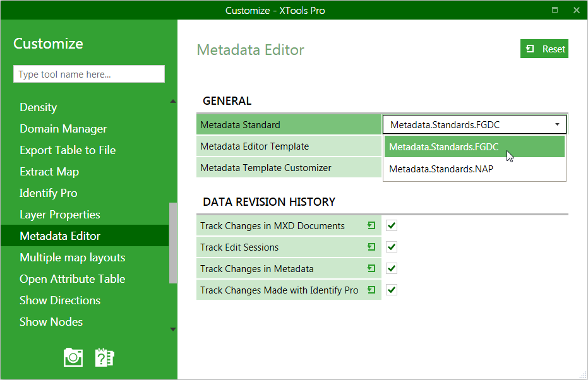Click the Track Changes in MXD Documents label
588x380 pixels.
[x=272, y=225]
